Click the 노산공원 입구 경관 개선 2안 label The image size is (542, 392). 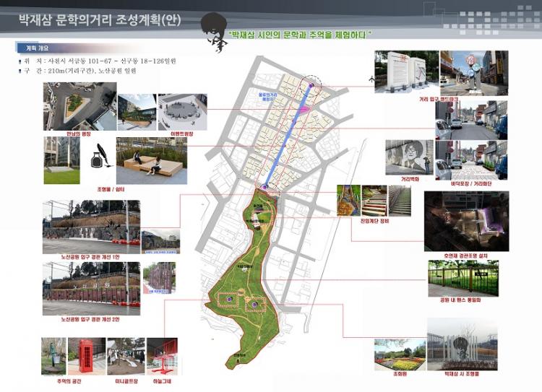click(93, 318)
